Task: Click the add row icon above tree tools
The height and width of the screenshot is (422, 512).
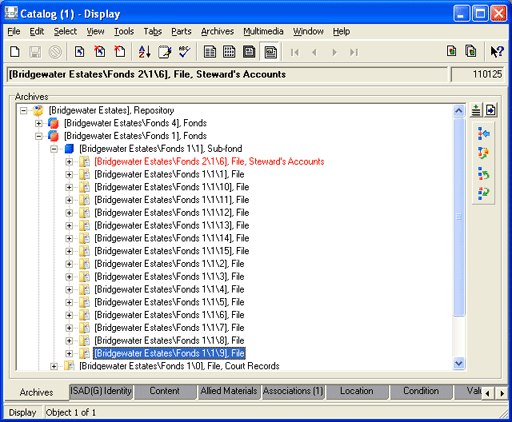Action: click(x=476, y=110)
